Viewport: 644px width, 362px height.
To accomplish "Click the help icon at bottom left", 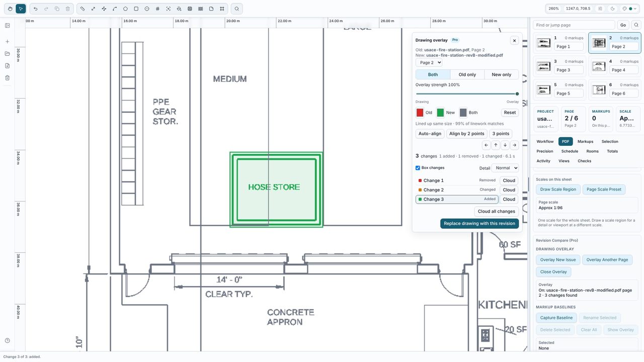I will tap(8, 340).
